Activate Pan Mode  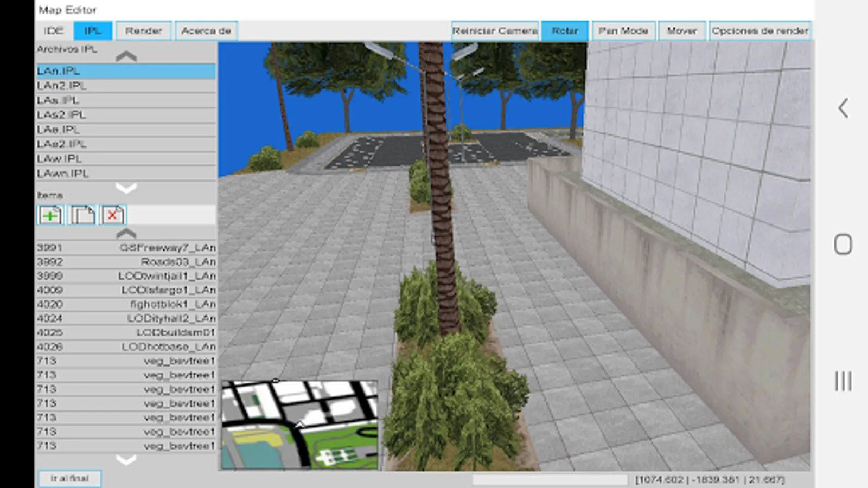623,31
